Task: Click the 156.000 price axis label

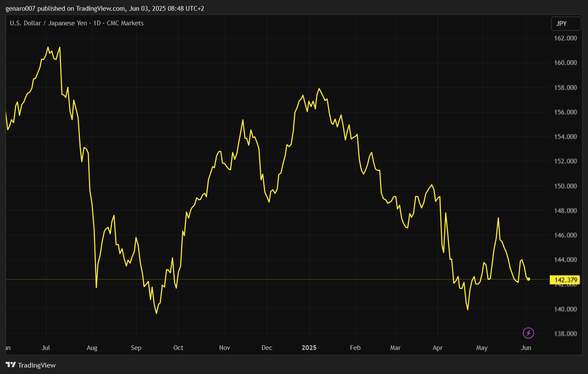Action: pyautogui.click(x=566, y=112)
